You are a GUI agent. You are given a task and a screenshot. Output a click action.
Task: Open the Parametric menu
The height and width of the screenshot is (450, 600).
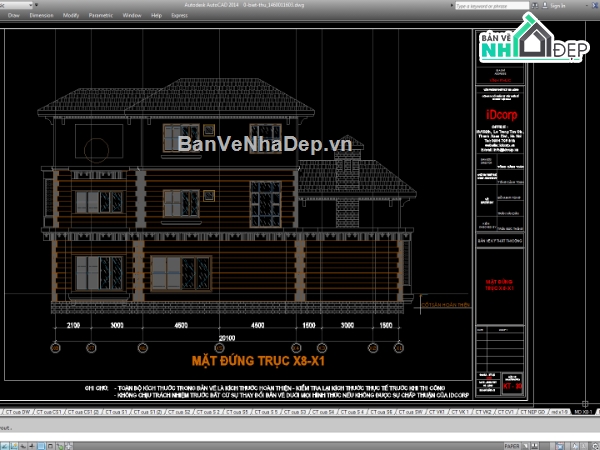[x=101, y=15]
